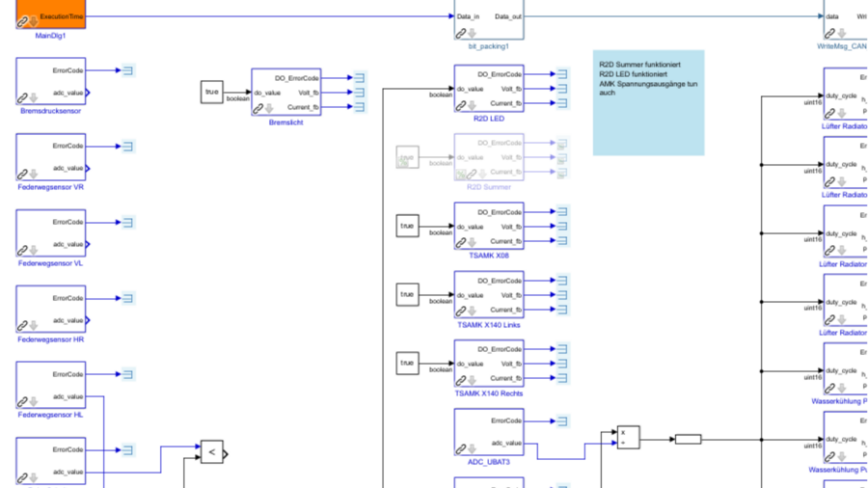Viewport: 868px width, 488px height.
Task: Click the Federwegsensor VR adc_value output port
Action: pyautogui.click(x=88, y=168)
